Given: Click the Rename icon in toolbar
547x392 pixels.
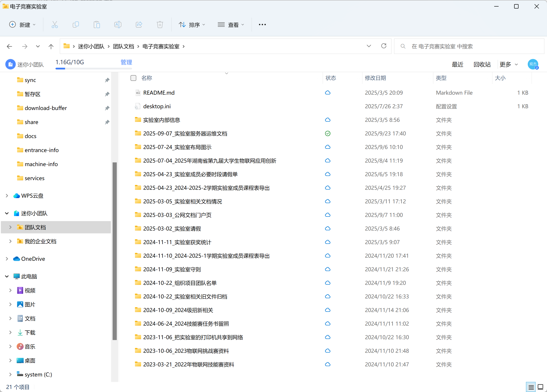Looking at the screenshot, I should click(118, 25).
